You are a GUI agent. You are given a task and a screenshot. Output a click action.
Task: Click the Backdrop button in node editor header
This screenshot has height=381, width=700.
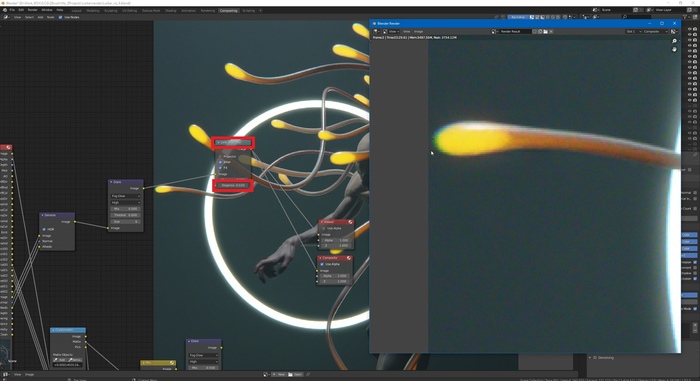tap(518, 17)
